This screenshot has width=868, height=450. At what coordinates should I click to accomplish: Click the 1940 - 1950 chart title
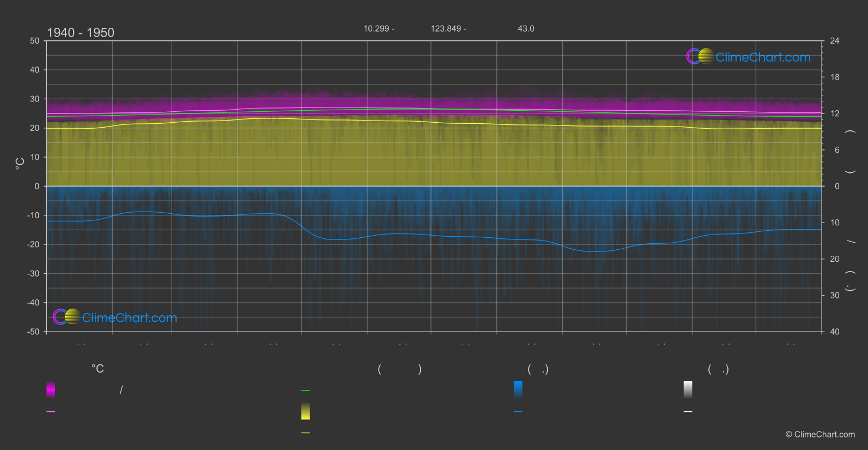point(81,33)
